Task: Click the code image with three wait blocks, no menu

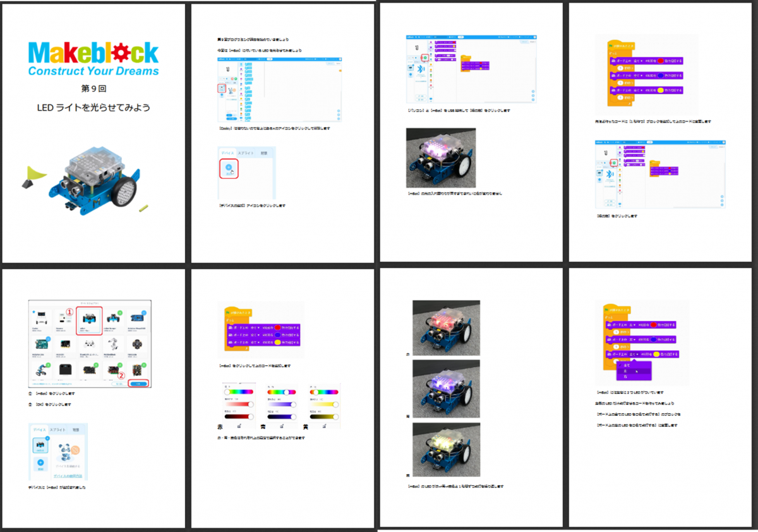Action: 646,74
